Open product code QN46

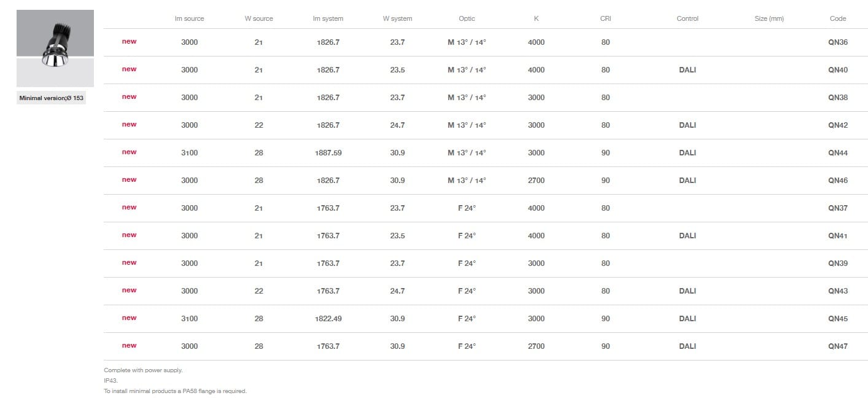click(x=837, y=181)
